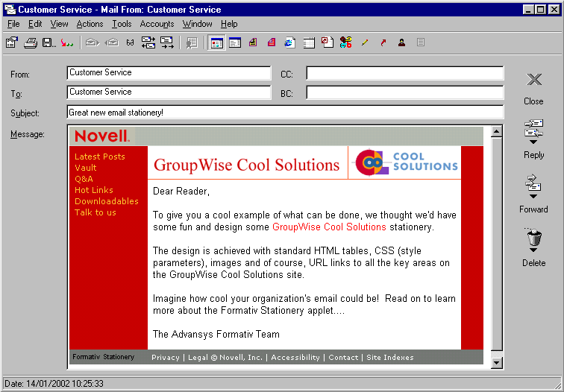Click the message scrollbar down arrow

(497, 362)
